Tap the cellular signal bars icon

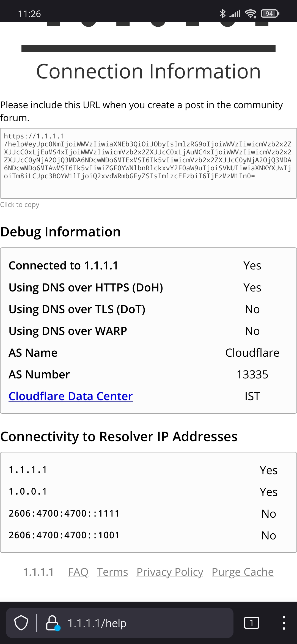pos(235,13)
